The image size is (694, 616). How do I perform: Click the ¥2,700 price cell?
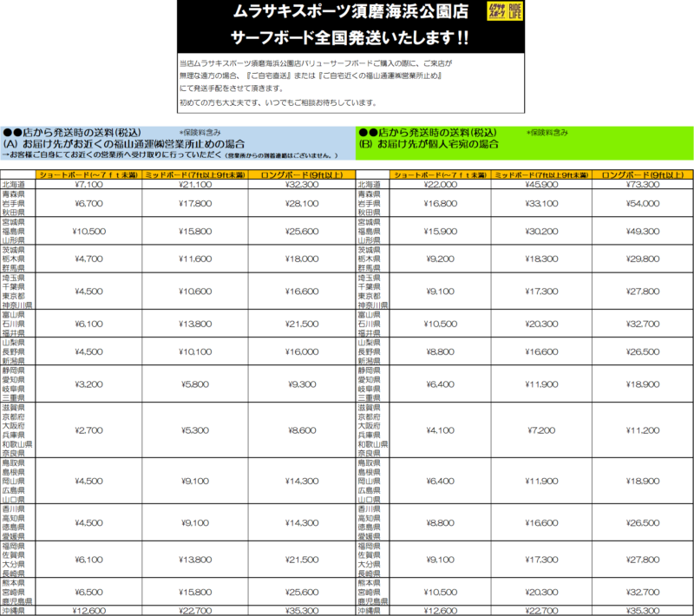89,429
